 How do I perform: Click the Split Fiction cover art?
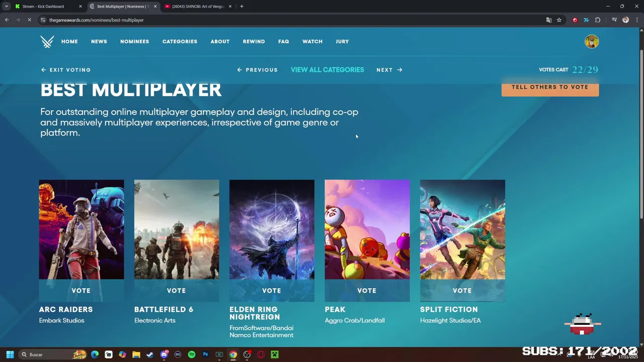pyautogui.click(x=462, y=230)
